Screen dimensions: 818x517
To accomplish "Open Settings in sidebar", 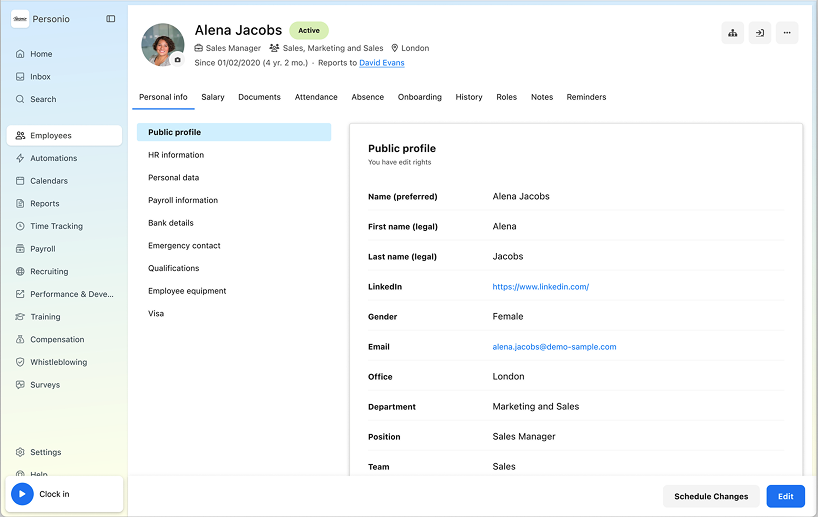I will tap(46, 452).
